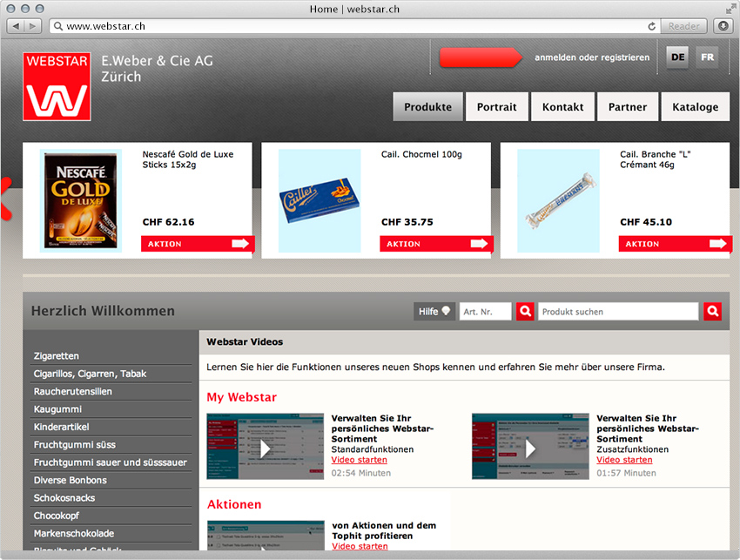Click the Reader button
This screenshot has width=740, height=560.
683,26
